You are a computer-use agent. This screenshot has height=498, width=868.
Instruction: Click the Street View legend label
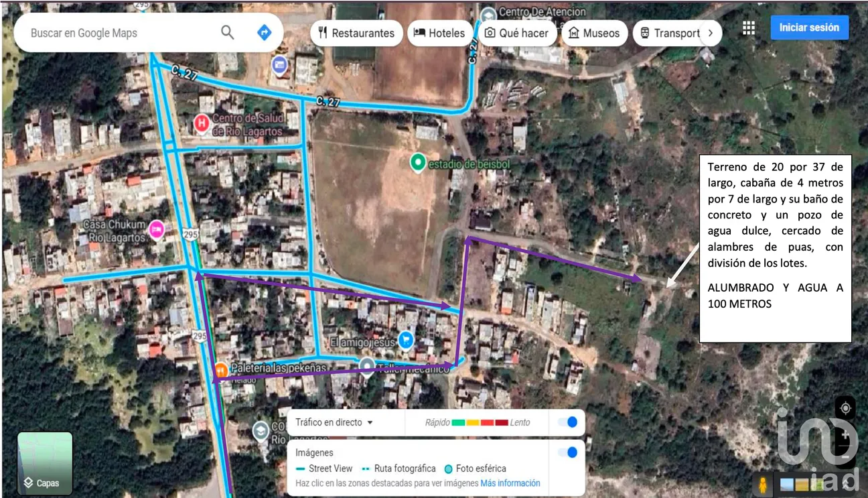(x=330, y=469)
